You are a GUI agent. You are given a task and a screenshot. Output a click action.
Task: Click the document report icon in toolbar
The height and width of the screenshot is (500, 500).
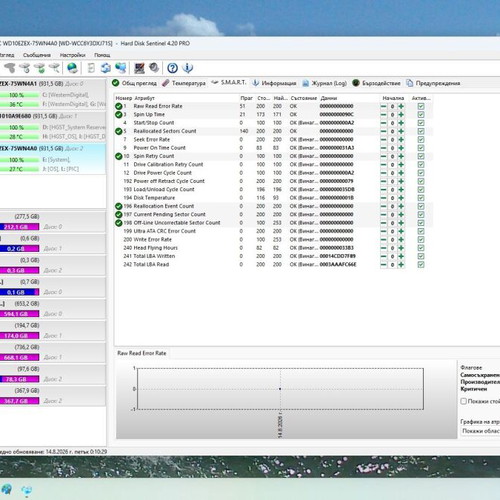(x=91, y=68)
